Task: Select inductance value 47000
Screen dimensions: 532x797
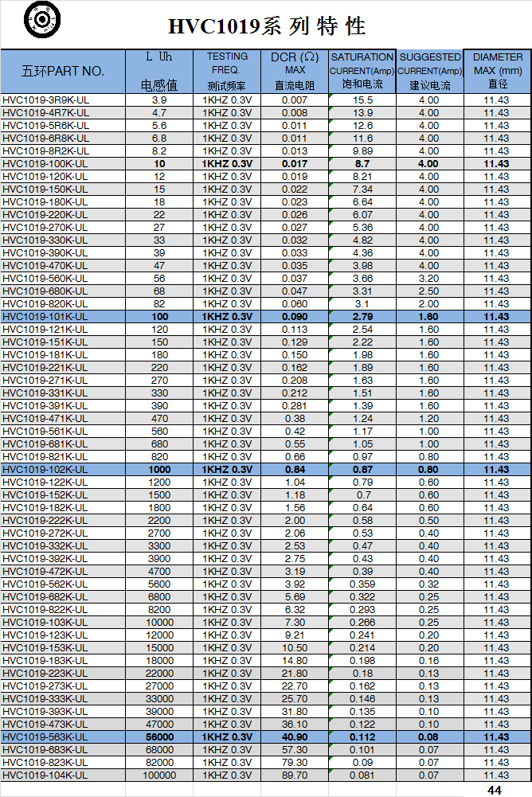Action: click(159, 725)
